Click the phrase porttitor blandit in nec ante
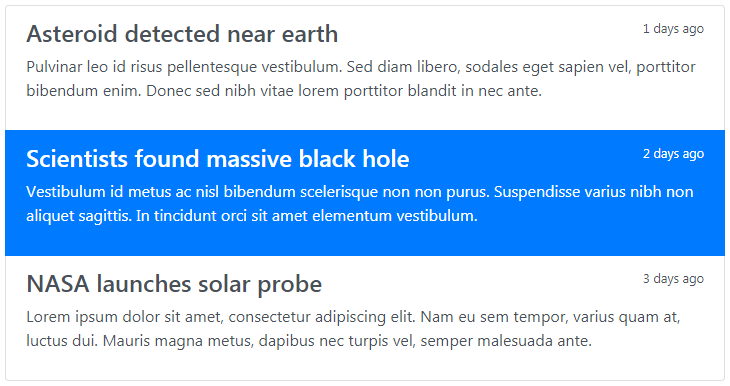This screenshot has height=386, width=730. 443,91
